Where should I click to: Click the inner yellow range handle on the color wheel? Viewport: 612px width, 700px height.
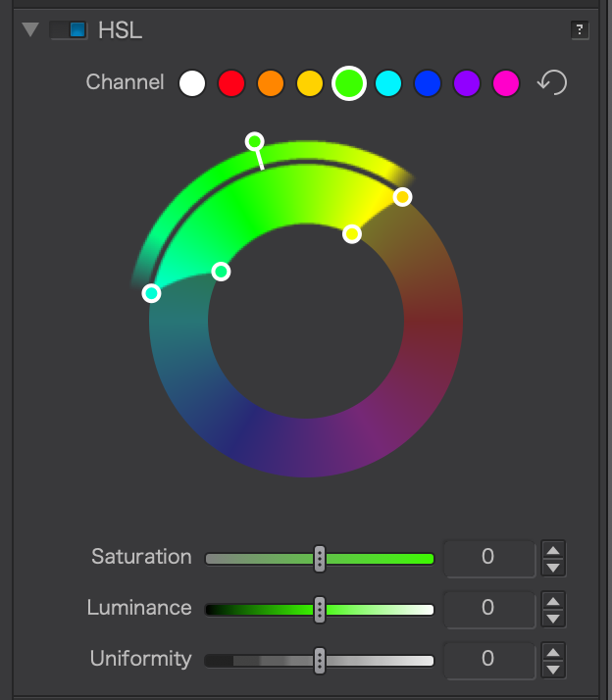point(352,234)
